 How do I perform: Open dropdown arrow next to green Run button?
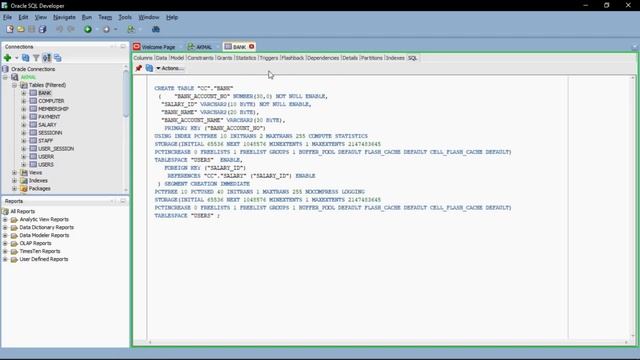coord(97,29)
